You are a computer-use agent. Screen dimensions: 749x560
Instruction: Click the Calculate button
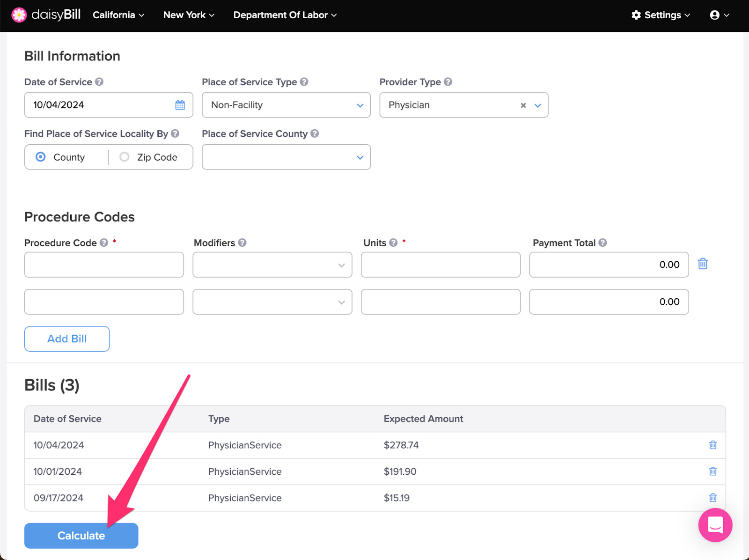[81, 536]
